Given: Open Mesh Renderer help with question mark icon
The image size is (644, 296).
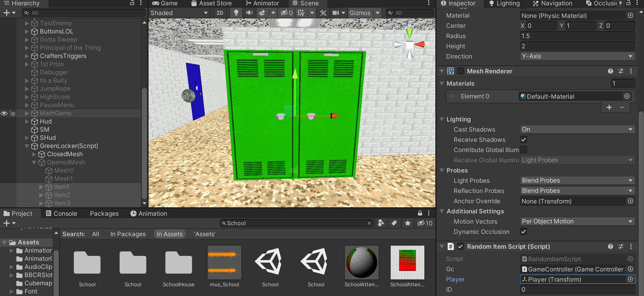Looking at the screenshot, I should click(x=610, y=71).
